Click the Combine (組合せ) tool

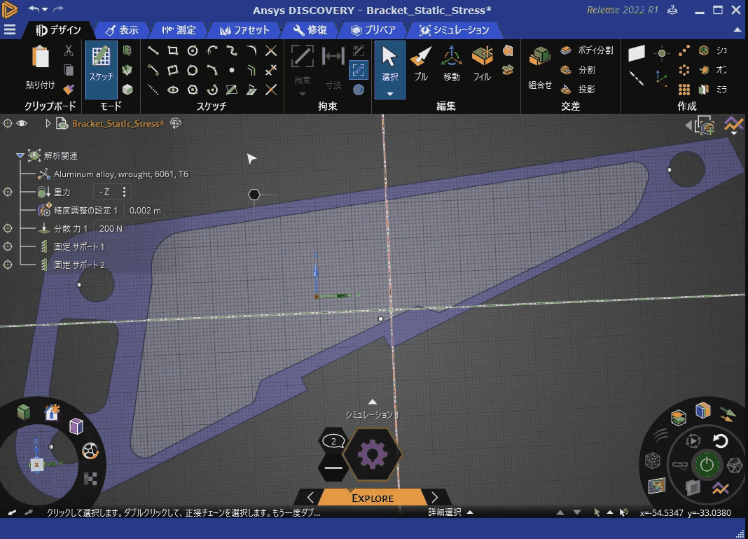click(540, 68)
